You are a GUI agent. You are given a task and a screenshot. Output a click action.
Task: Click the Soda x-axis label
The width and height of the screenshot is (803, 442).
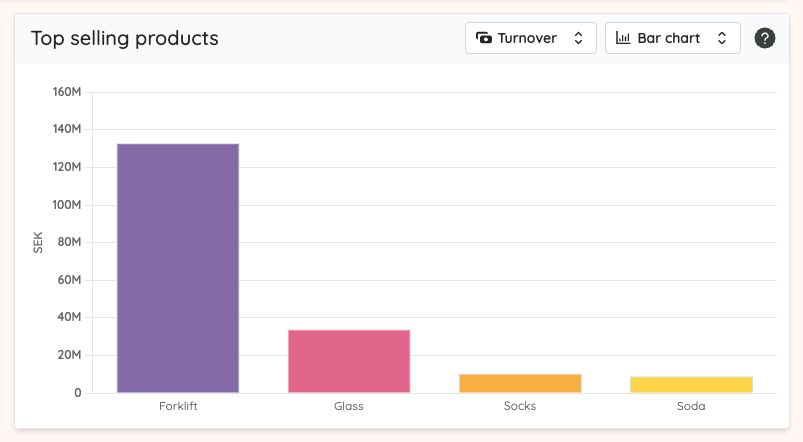[691, 406]
